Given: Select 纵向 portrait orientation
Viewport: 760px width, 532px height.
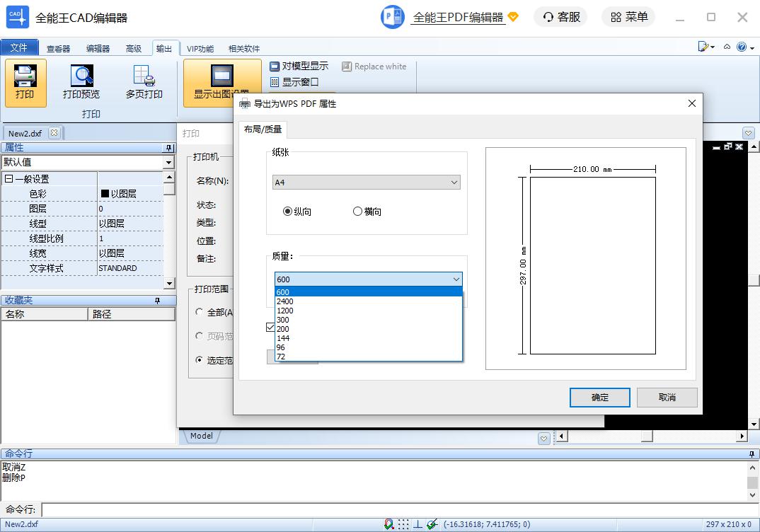Looking at the screenshot, I should (287, 212).
